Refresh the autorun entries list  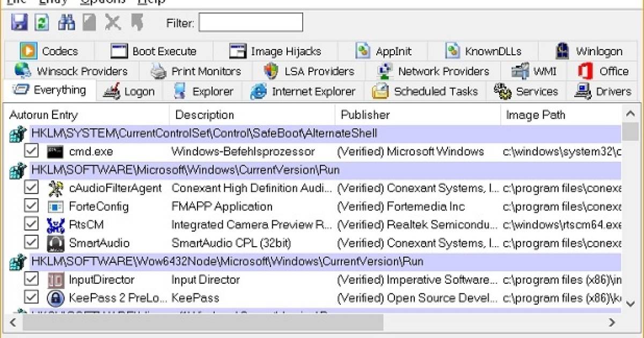[x=41, y=22]
